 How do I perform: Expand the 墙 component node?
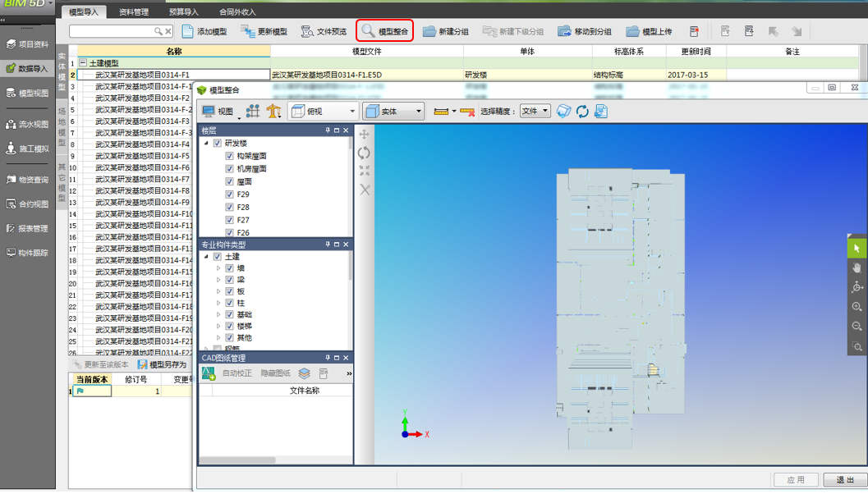[218, 268]
